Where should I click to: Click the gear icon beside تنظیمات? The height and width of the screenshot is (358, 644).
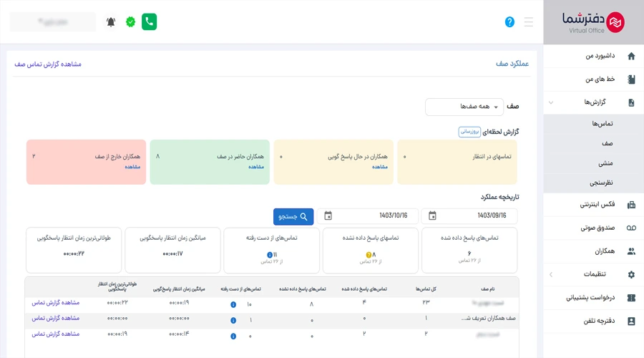coord(631,274)
